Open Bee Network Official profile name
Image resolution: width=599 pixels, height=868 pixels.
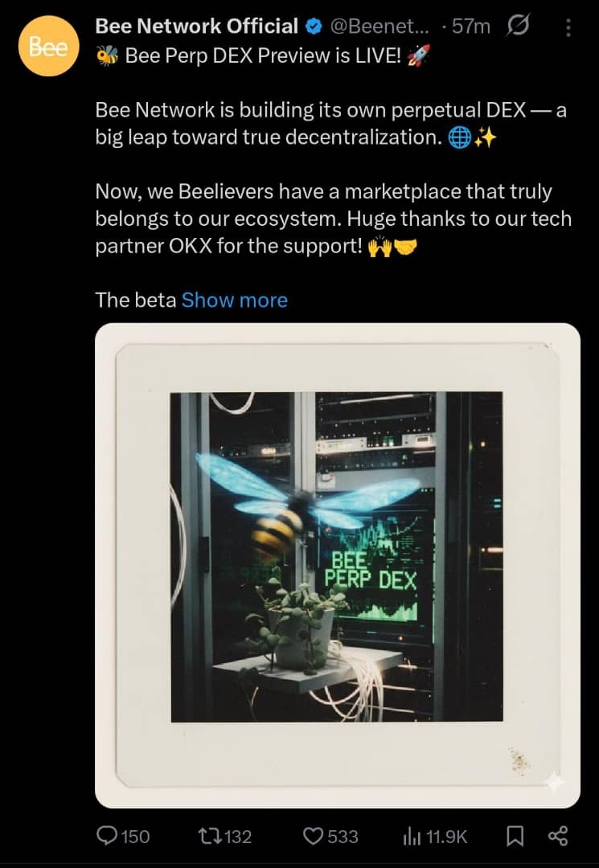click(x=196, y=26)
